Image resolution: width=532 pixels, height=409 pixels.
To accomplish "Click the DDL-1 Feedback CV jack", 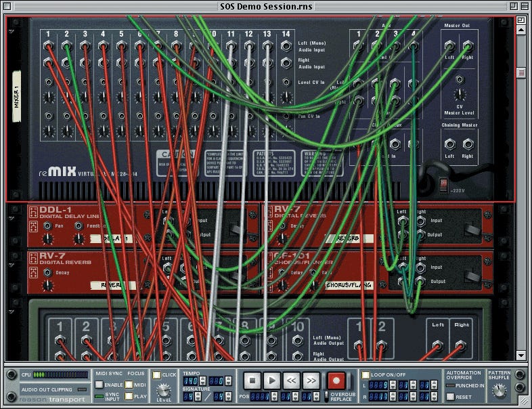I will click(79, 225).
